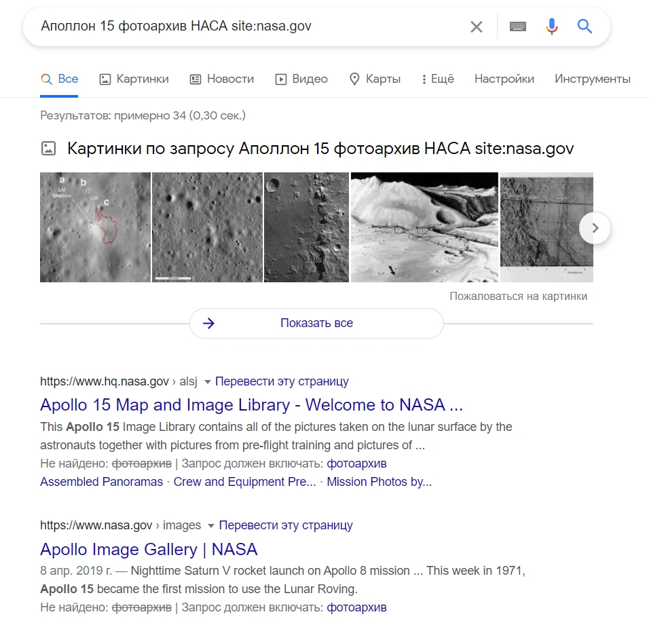Open Crew and Equipment Pre... sitelink
The width and height of the screenshot is (649, 644).
[x=244, y=482]
